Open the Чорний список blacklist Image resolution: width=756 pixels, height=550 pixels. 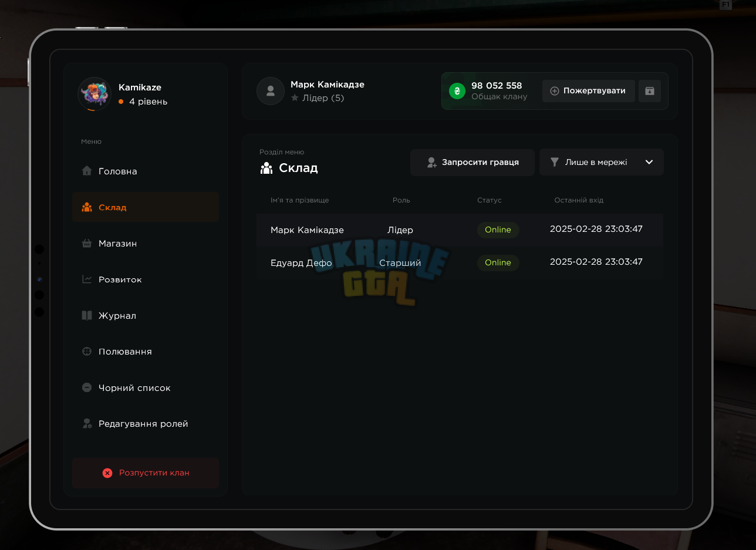pos(146,388)
